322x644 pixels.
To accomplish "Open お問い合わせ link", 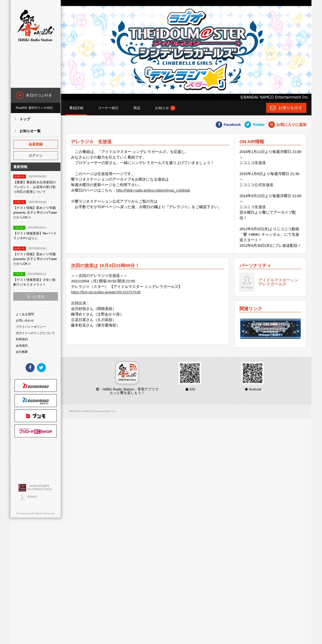I will tap(25, 320).
